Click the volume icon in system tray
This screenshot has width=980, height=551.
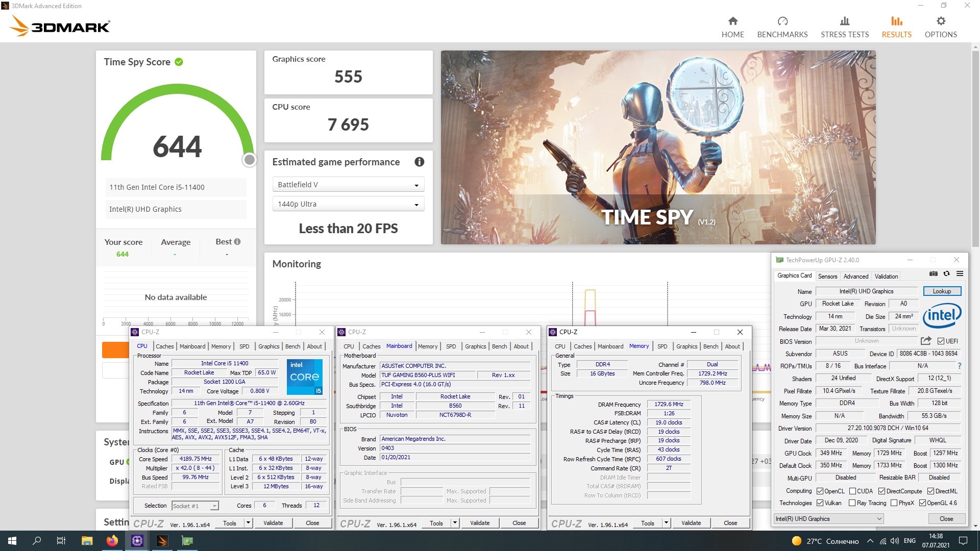(895, 541)
